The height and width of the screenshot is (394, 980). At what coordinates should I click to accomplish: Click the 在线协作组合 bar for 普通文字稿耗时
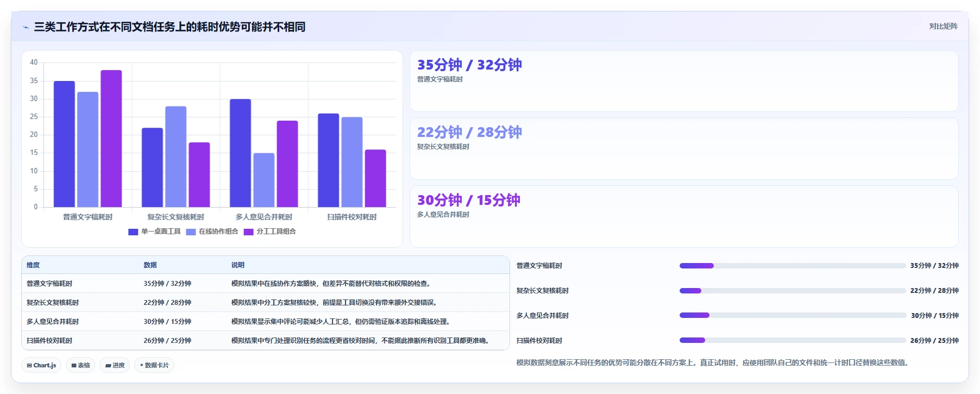coord(87,149)
